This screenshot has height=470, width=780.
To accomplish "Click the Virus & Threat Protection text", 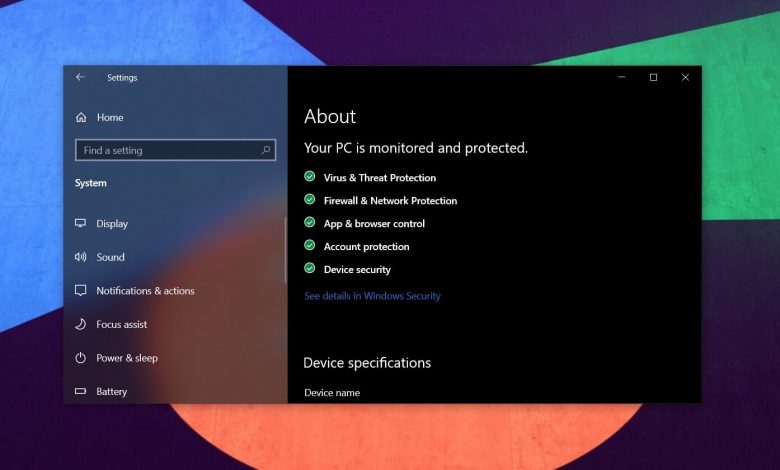I will click(x=380, y=178).
